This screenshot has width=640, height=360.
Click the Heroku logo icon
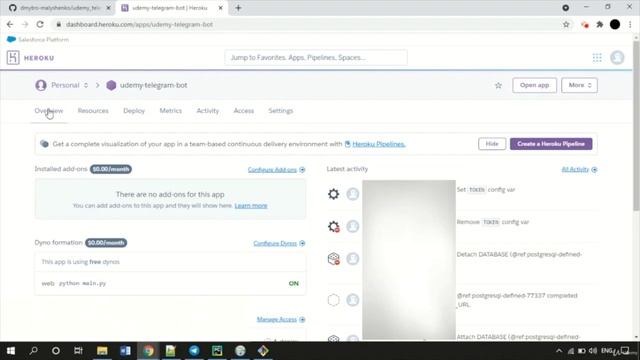[13, 58]
